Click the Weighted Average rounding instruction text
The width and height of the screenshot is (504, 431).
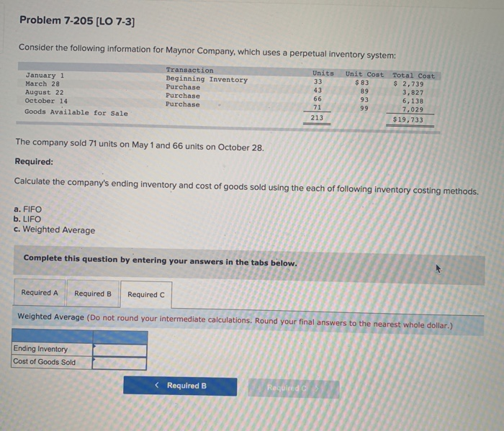(235, 320)
